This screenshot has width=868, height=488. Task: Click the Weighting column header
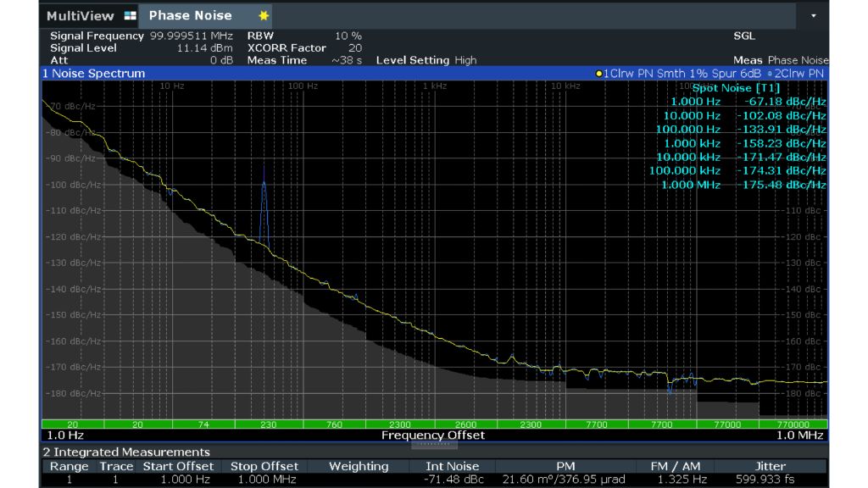point(359,466)
